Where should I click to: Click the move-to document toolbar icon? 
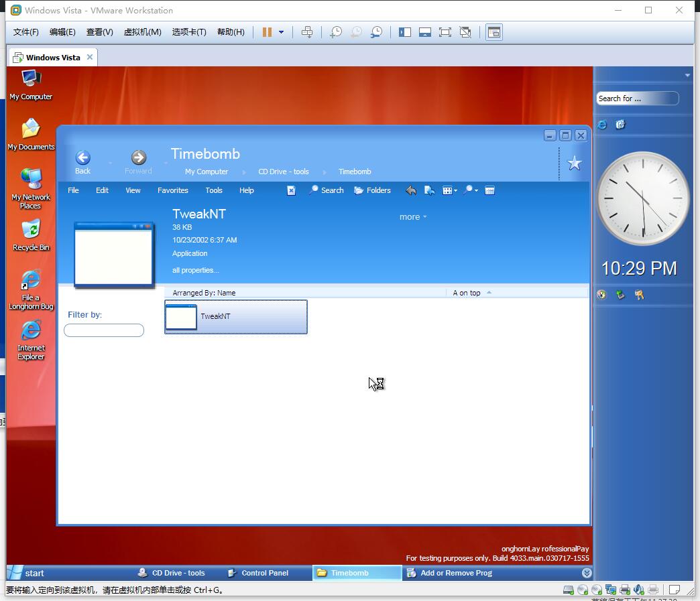(x=430, y=191)
